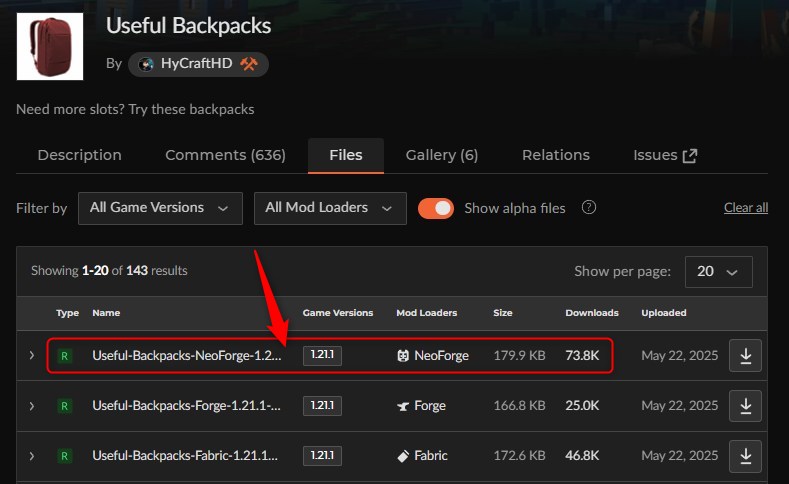Screen dimensions: 789x484
Task: Expand the Fabric file row chevron
Action: (x=32, y=456)
